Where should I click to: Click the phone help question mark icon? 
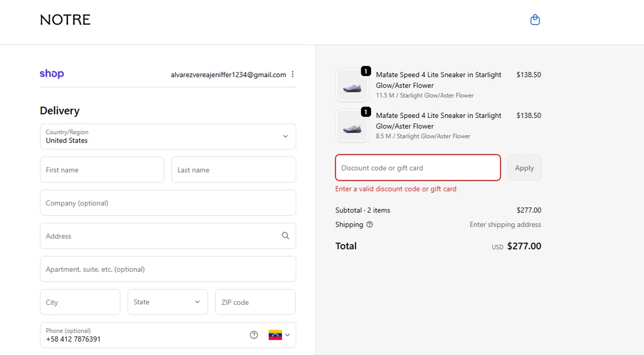(x=254, y=335)
